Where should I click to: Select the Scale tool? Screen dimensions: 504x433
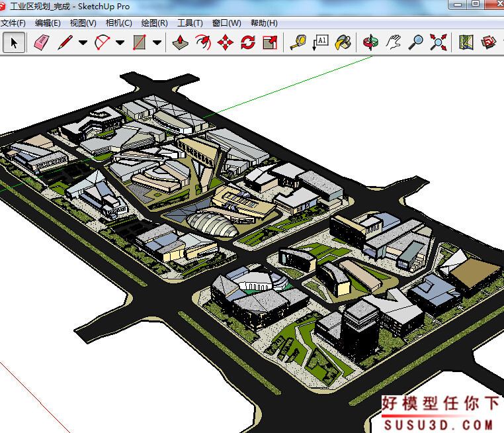270,42
